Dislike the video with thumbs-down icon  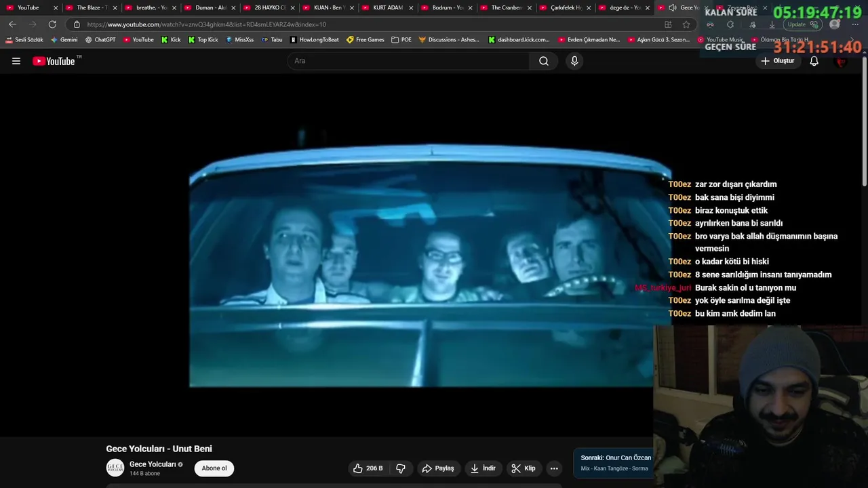(x=401, y=468)
